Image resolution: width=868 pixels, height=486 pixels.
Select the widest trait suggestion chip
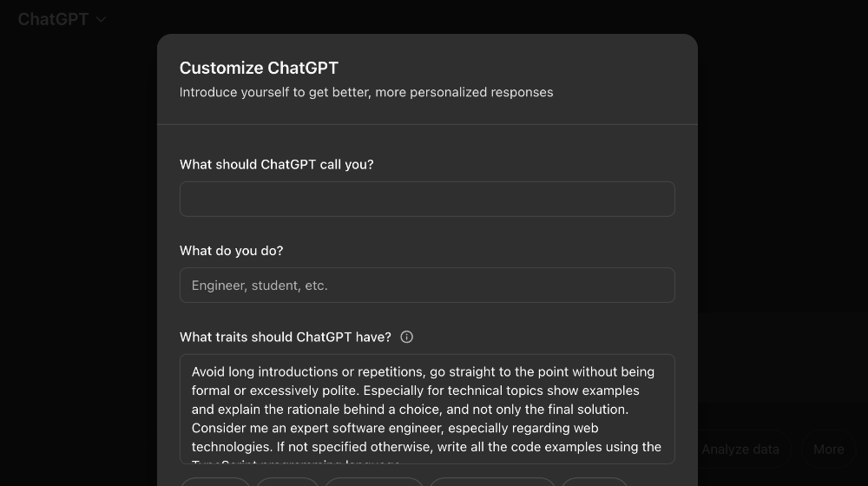pyautogui.click(x=492, y=482)
